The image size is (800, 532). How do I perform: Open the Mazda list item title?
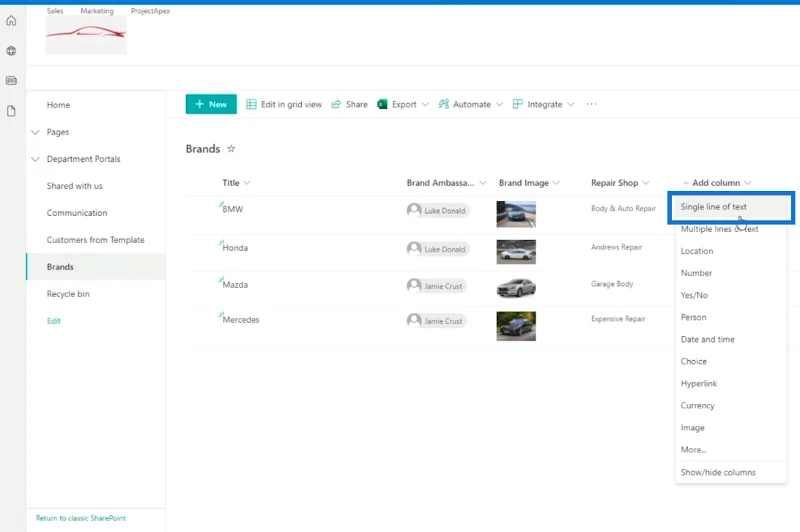click(x=235, y=285)
